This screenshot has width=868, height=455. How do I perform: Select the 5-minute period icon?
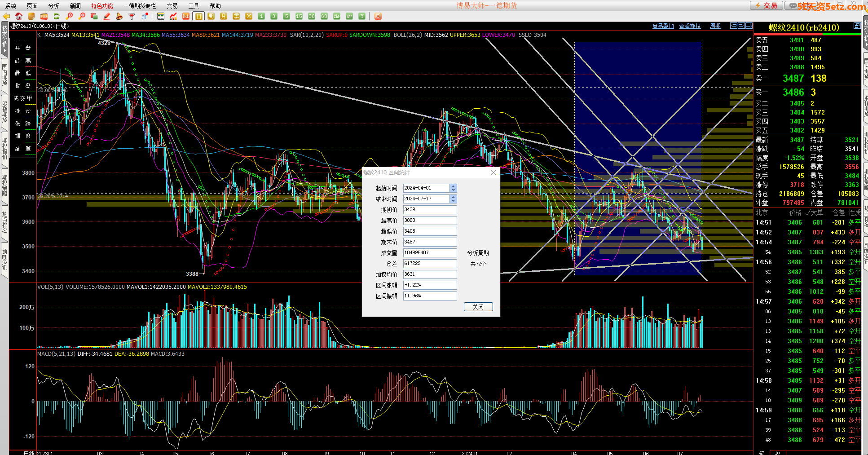(286, 16)
